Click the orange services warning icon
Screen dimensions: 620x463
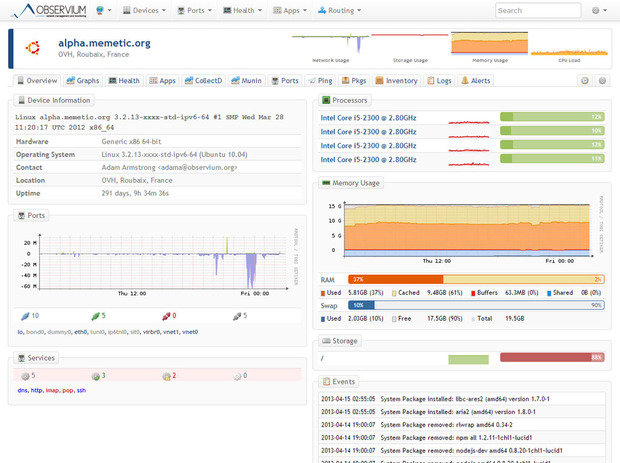tap(166, 376)
